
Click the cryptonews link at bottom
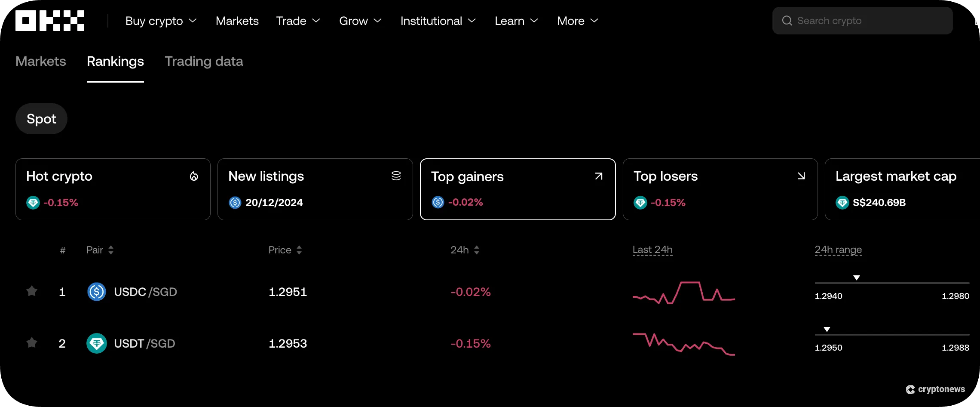(936, 389)
